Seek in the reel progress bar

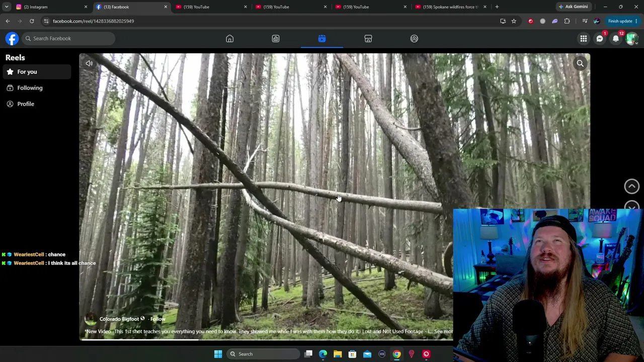(267, 339)
